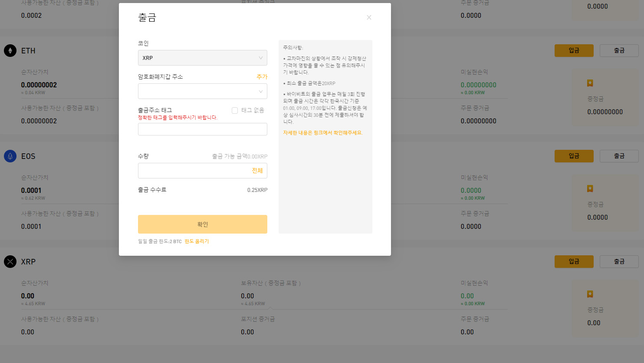Open the 코인 dropdown showing XRP
This screenshot has width=644, height=363.
[x=203, y=58]
